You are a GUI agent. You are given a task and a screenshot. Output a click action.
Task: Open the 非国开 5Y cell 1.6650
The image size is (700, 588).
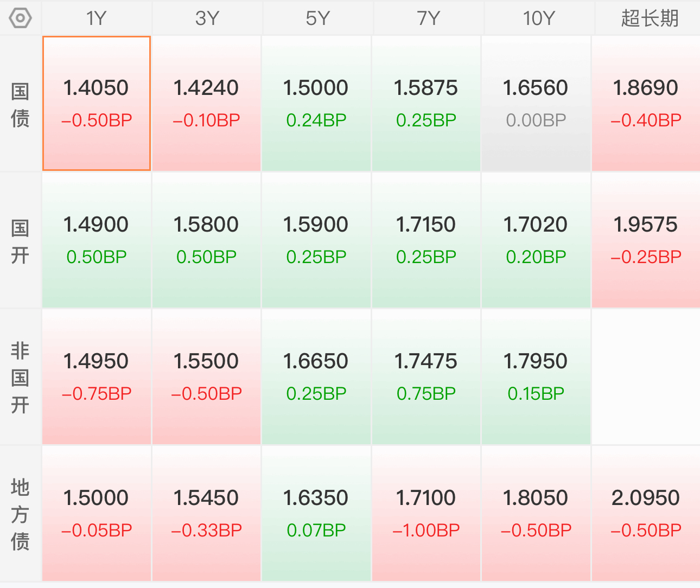316,377
